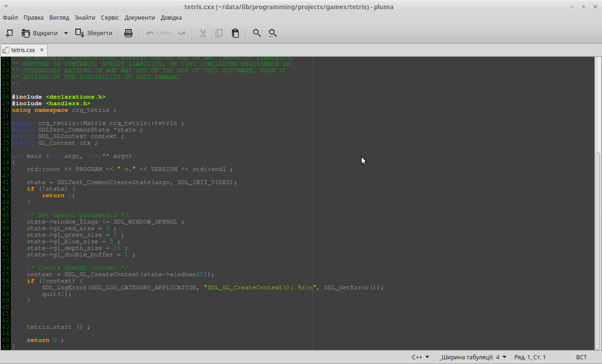The width and height of the screenshot is (602, 364).
Task: Click the /* Set OpenGL parameters */ comment
Action: coord(77,215)
